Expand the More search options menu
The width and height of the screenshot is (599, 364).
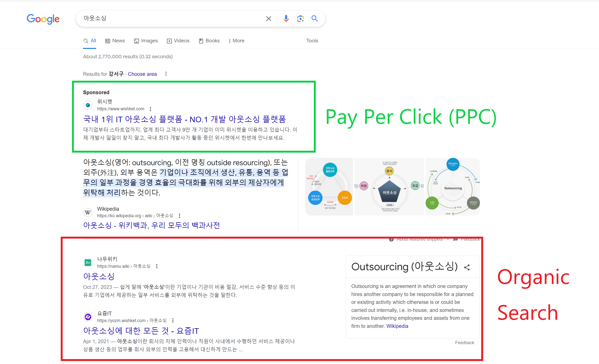(236, 41)
